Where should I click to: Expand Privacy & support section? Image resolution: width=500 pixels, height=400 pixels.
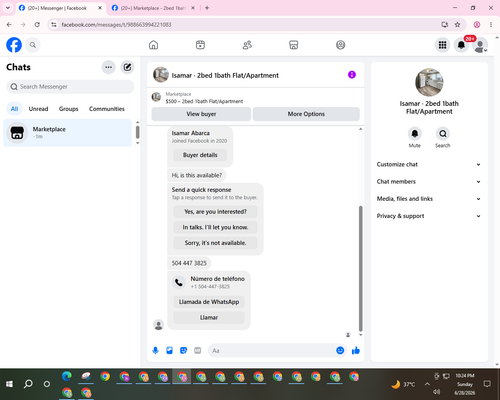coord(429,216)
